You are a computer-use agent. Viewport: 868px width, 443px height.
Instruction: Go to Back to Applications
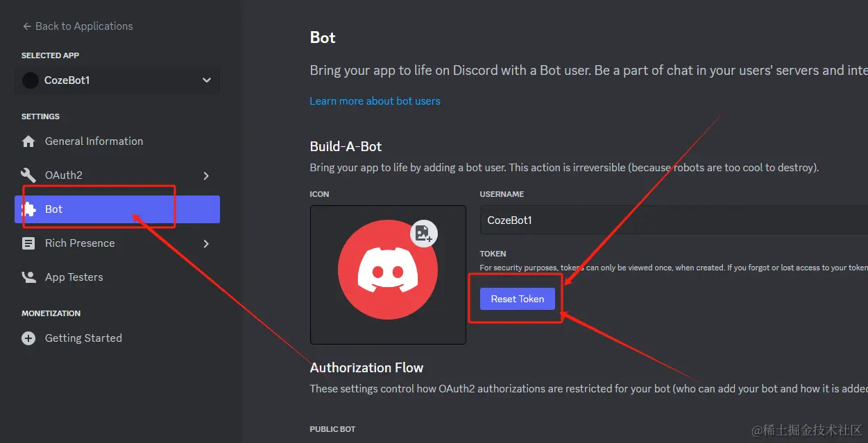(x=78, y=26)
